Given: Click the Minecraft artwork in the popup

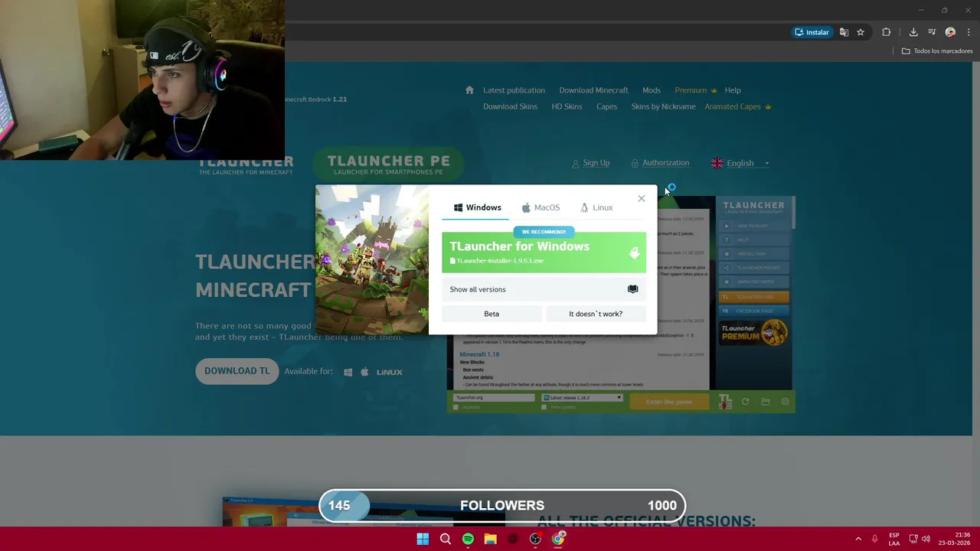Looking at the screenshot, I should [x=372, y=260].
